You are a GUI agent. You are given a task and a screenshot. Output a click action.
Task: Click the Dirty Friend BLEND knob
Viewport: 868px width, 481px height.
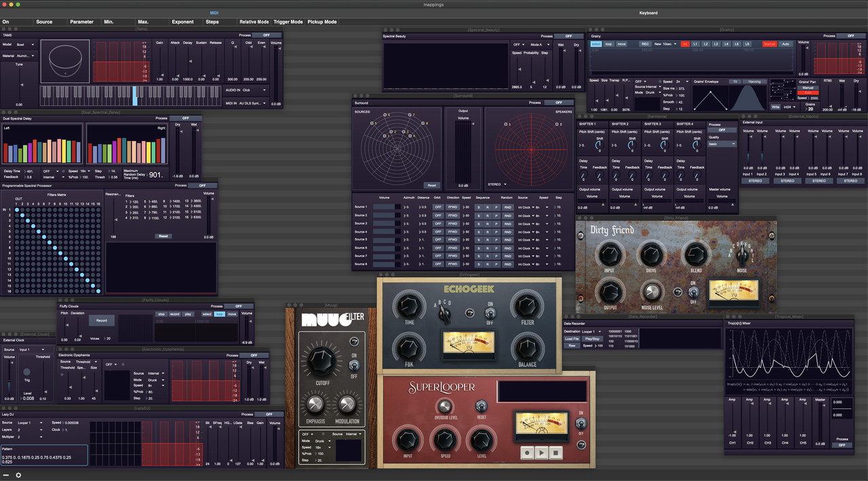coord(696,255)
